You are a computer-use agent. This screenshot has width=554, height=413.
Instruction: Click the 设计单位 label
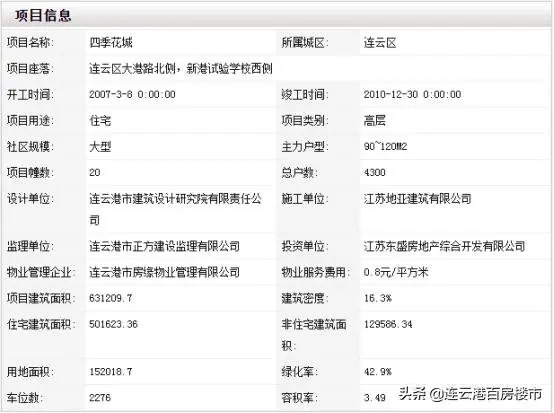(x=30, y=199)
